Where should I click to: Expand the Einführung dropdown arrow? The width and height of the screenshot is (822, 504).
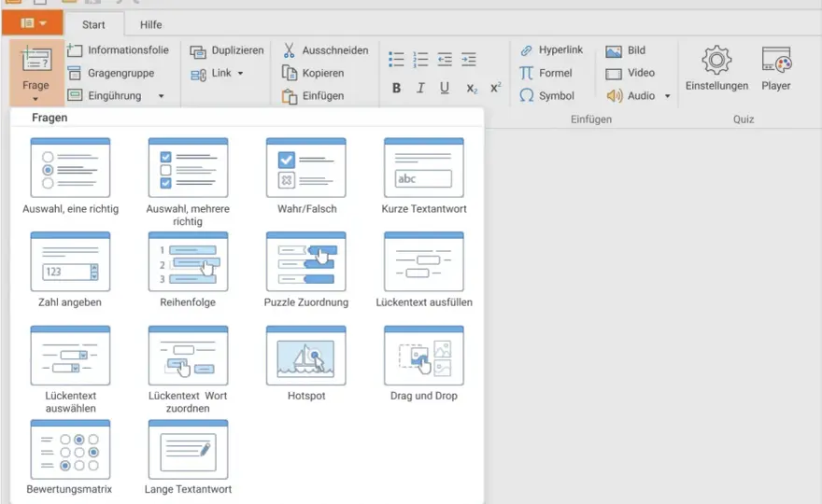coord(162,96)
